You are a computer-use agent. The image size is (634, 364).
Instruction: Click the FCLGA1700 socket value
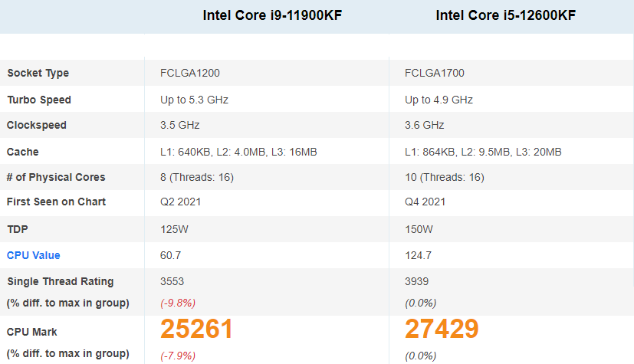pos(435,73)
